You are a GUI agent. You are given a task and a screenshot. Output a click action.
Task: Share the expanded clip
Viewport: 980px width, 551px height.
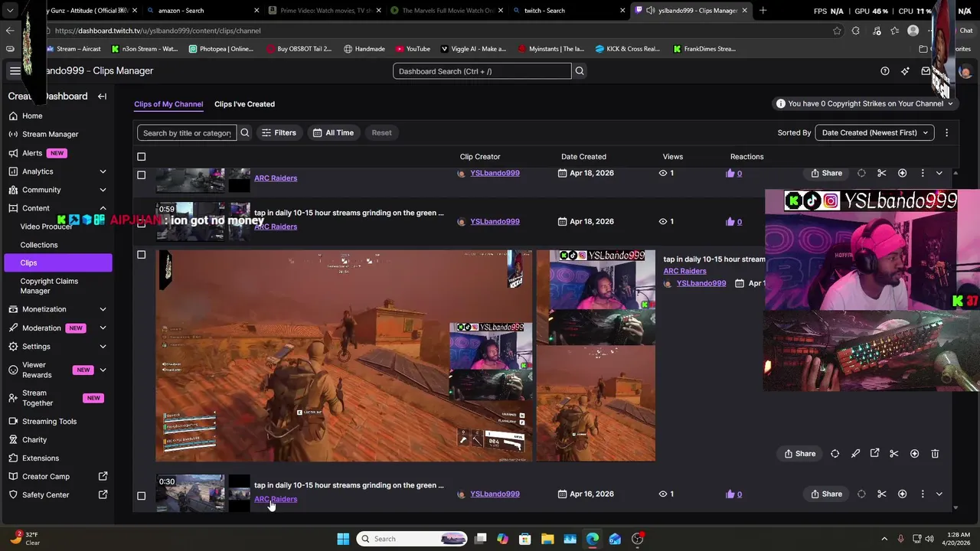[x=799, y=454]
